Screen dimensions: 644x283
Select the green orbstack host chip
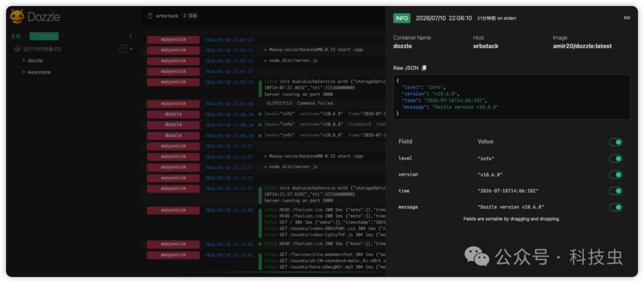pyautogui.click(x=44, y=36)
